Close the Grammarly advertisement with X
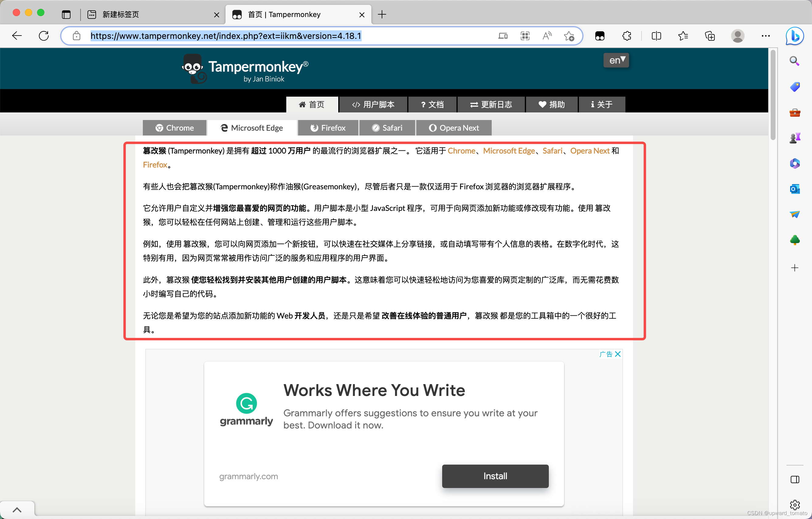812x519 pixels. coord(618,354)
